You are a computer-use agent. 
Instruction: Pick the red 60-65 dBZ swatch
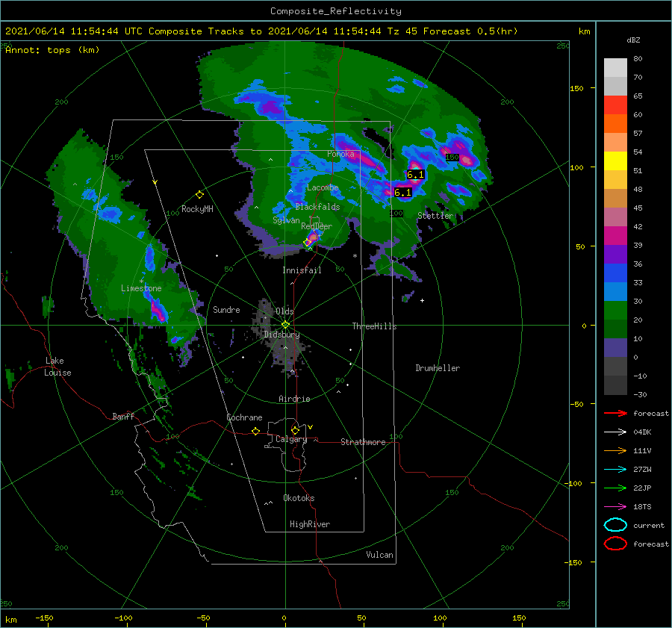click(x=615, y=105)
